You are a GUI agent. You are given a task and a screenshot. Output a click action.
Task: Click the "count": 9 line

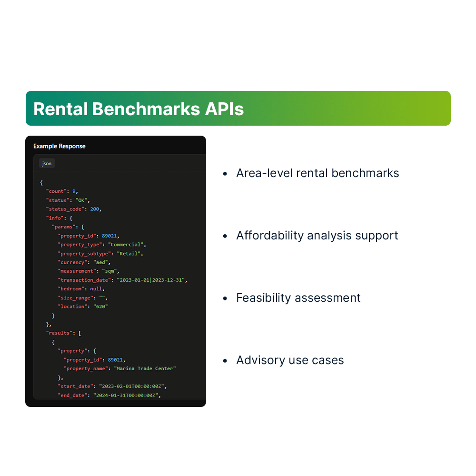click(x=62, y=191)
